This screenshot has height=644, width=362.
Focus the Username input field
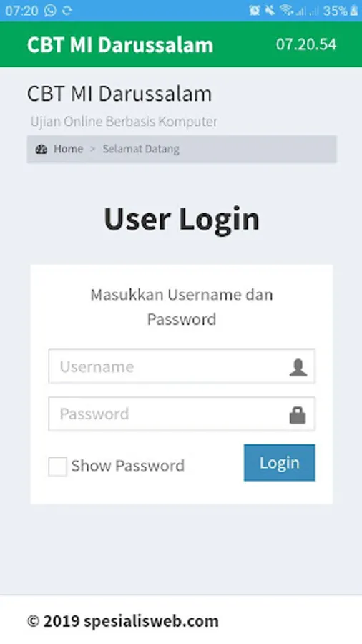(x=182, y=366)
